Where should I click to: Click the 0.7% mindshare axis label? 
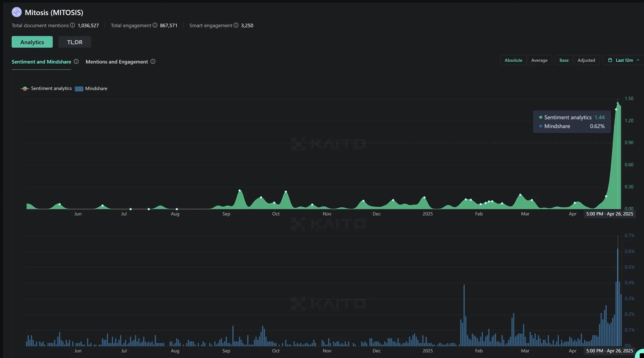630,235
